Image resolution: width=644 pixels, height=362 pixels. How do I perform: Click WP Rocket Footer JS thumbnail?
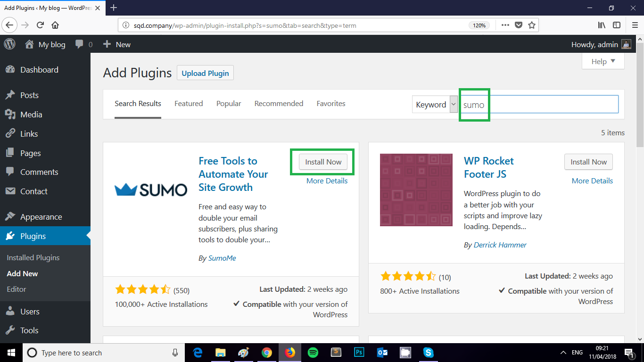(x=416, y=190)
